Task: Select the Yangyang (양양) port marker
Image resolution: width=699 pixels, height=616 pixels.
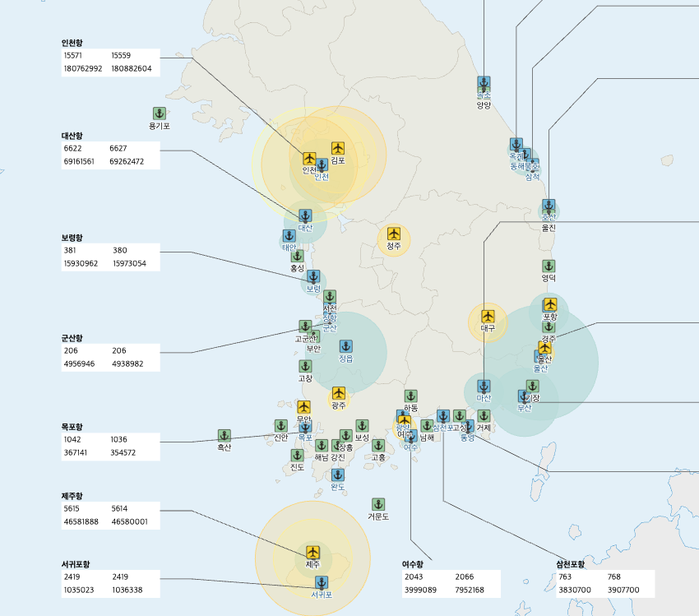Action: pyautogui.click(x=484, y=83)
